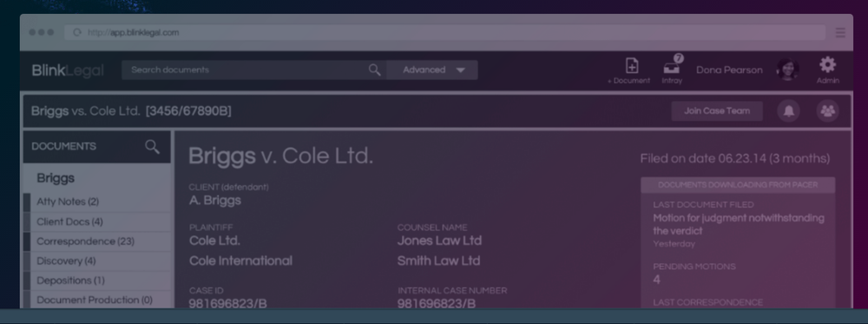The width and height of the screenshot is (868, 324).
Task: Click the magnifier in search documents bar
Action: [x=375, y=69]
